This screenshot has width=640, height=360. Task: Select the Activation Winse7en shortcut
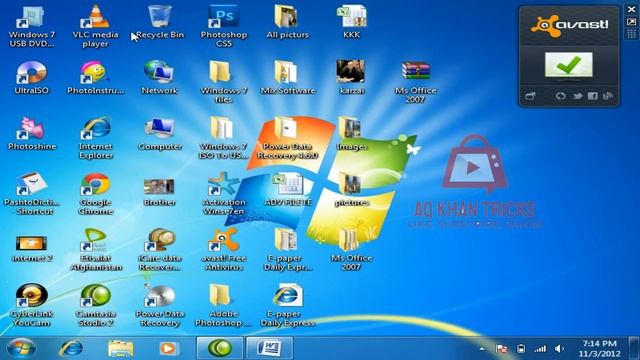click(224, 193)
